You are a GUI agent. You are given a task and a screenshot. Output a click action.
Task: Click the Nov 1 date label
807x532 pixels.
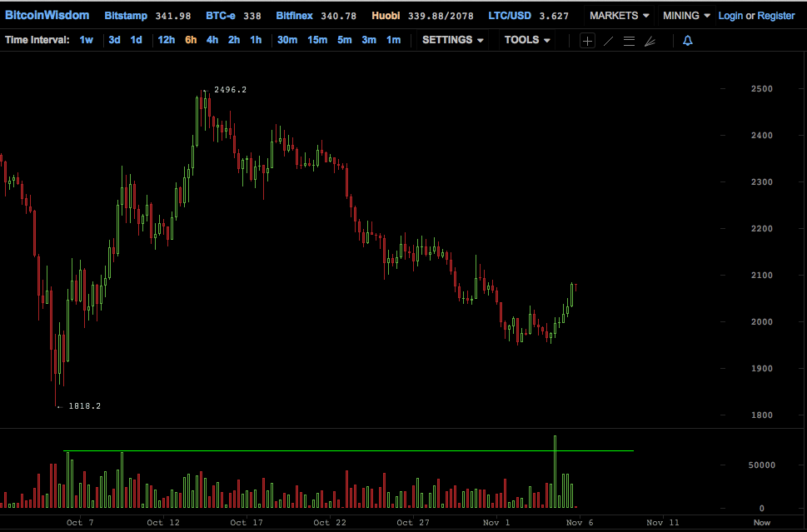[496, 523]
